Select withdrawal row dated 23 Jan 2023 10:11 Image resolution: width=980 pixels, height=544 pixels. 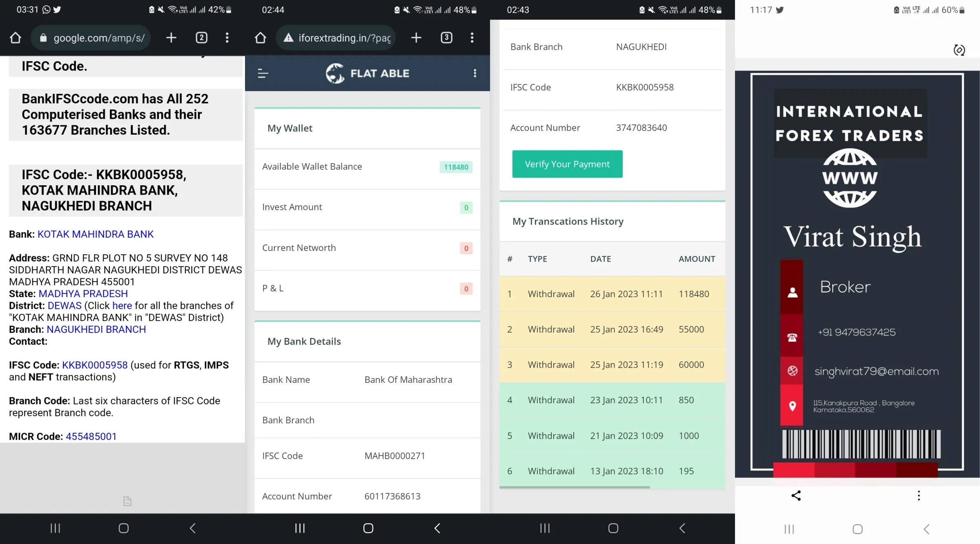point(612,400)
